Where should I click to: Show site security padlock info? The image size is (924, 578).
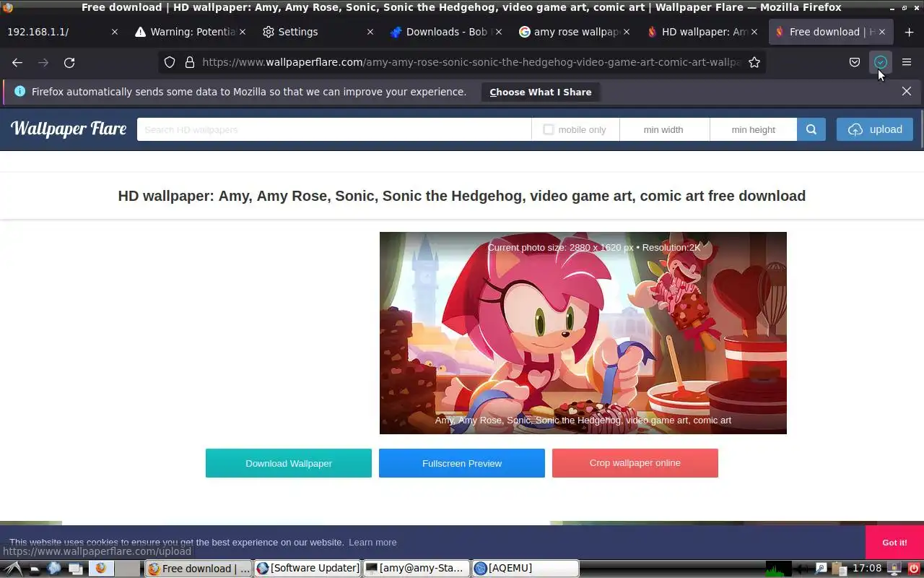[x=190, y=62]
